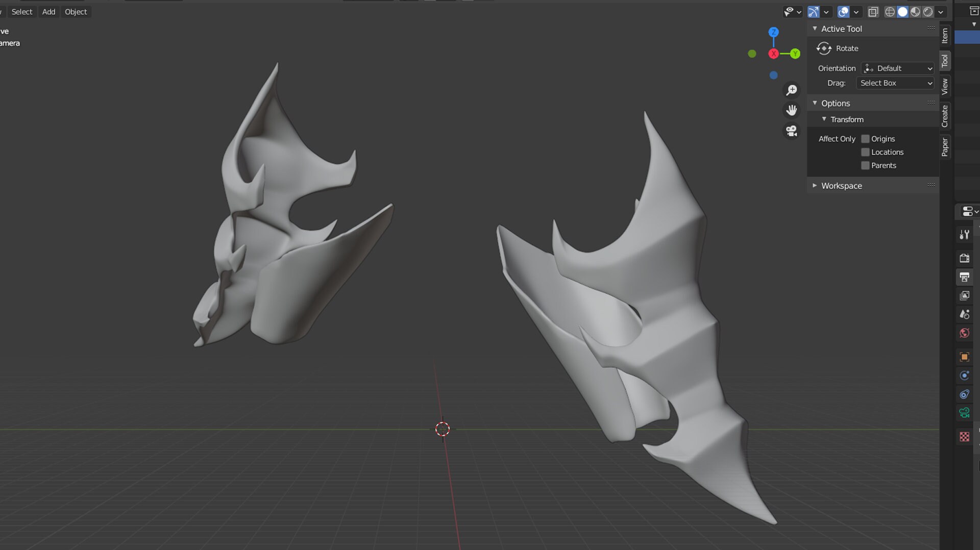Open World Properties in the sidebar
Viewport: 980px width, 550px height.
point(965,333)
